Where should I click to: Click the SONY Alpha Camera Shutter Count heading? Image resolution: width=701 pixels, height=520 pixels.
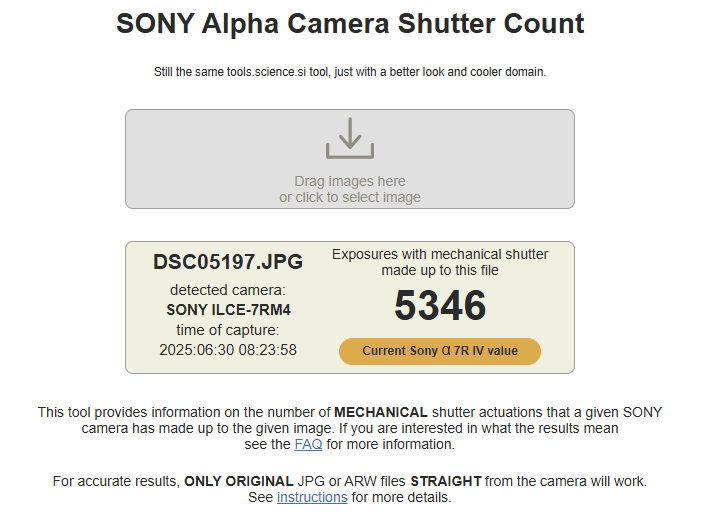point(350,24)
